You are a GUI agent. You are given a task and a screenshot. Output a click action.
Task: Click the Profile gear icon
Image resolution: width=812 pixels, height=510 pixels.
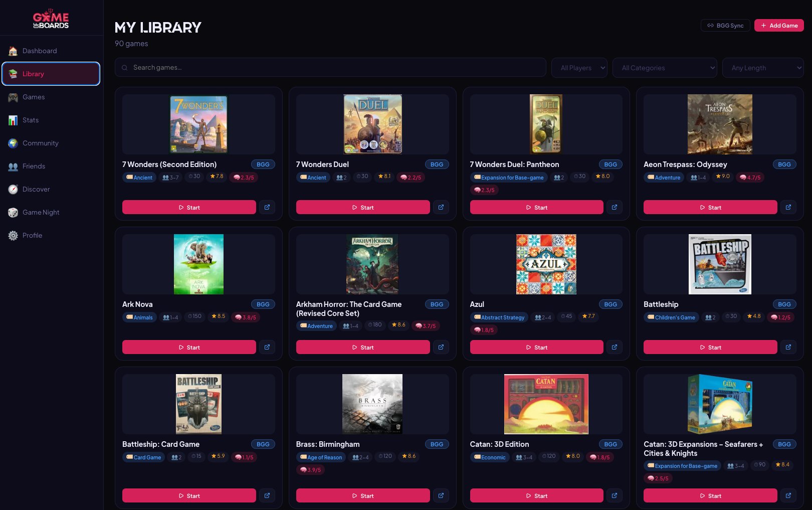pyautogui.click(x=13, y=235)
